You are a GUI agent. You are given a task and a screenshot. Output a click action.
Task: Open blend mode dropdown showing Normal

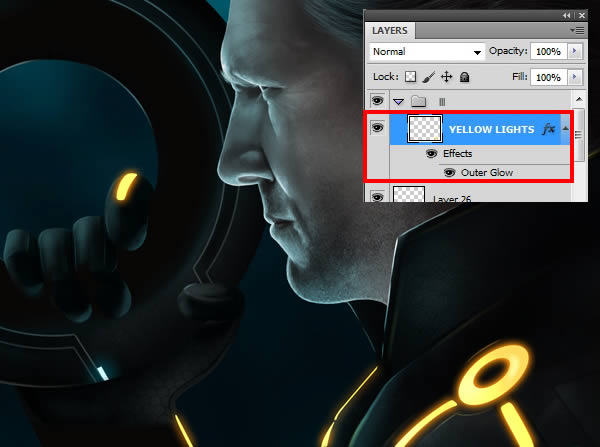427,52
